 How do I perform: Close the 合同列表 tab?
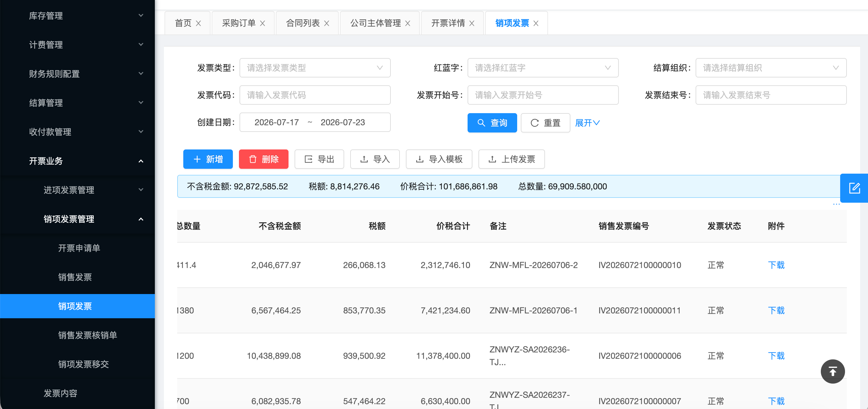click(x=327, y=23)
